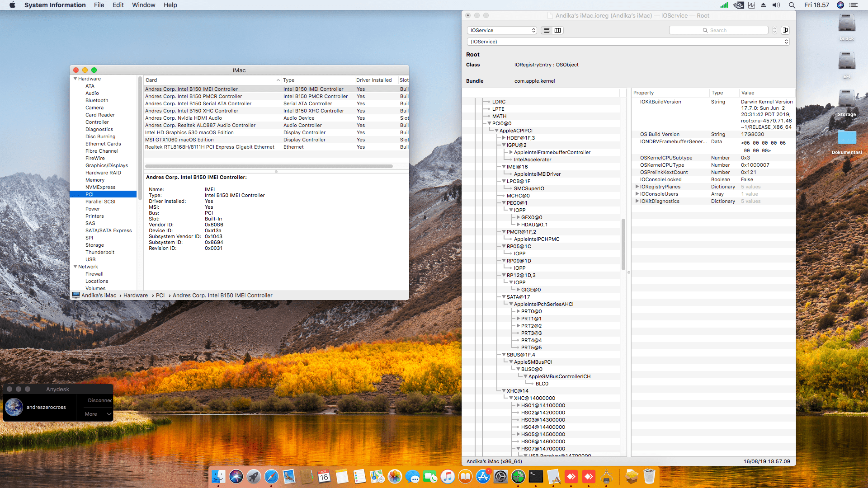
Task: Open the Edit menu
Action: [118, 5]
